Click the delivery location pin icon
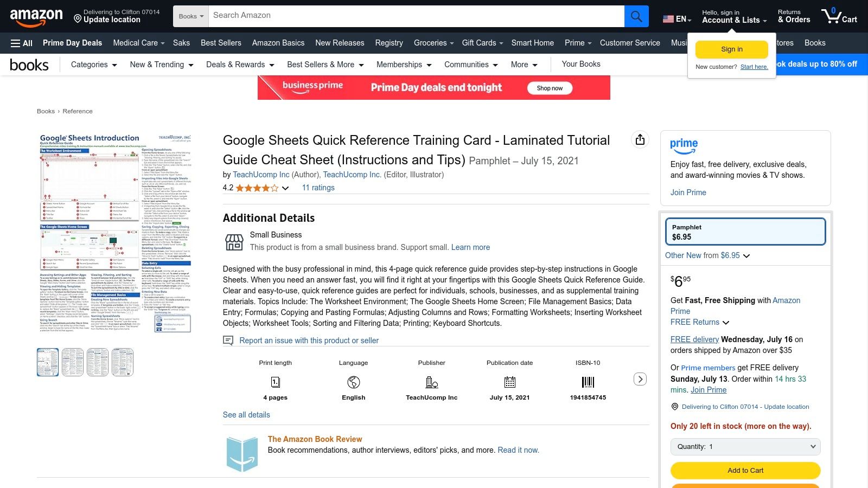This screenshot has height=488, width=868. tap(675, 407)
